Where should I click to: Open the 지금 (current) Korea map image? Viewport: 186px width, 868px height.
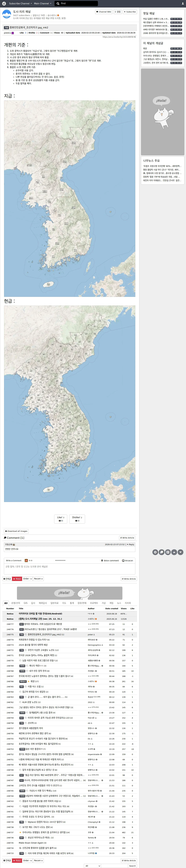70,198
